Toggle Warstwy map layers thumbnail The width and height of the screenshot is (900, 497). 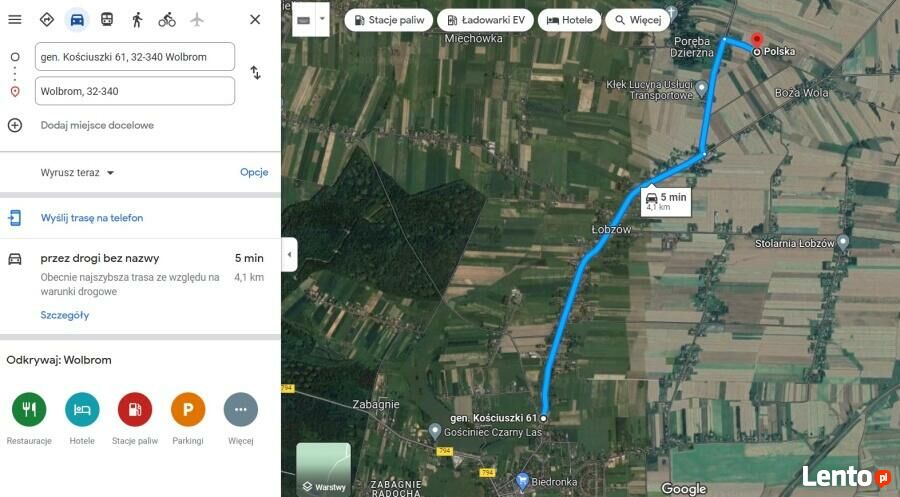[324, 469]
